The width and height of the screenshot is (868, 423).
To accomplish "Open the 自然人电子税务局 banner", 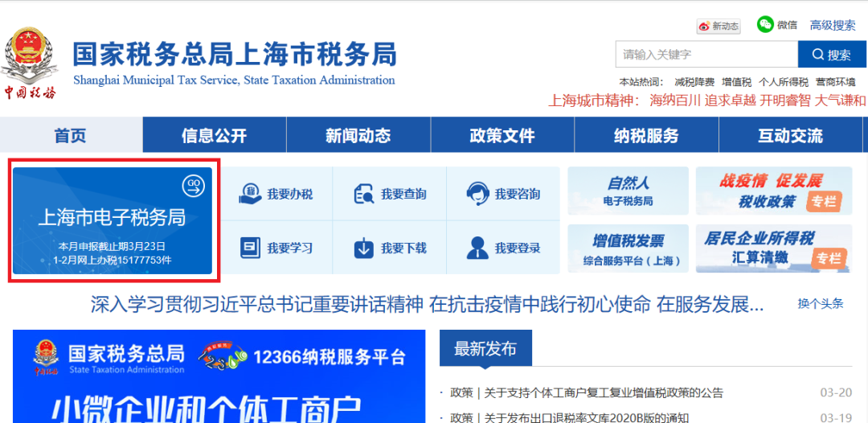I will point(628,191).
